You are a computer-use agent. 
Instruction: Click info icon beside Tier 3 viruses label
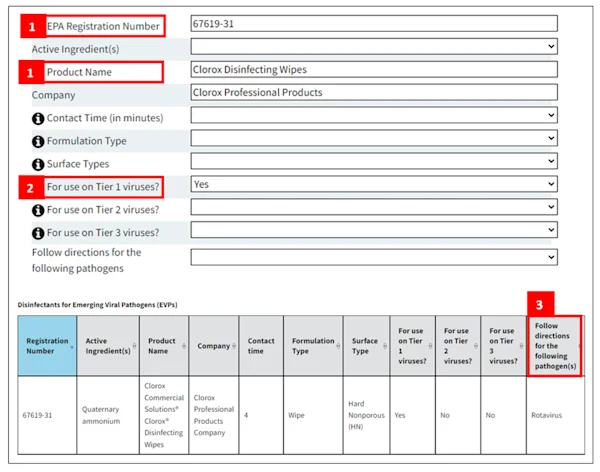[x=38, y=233]
